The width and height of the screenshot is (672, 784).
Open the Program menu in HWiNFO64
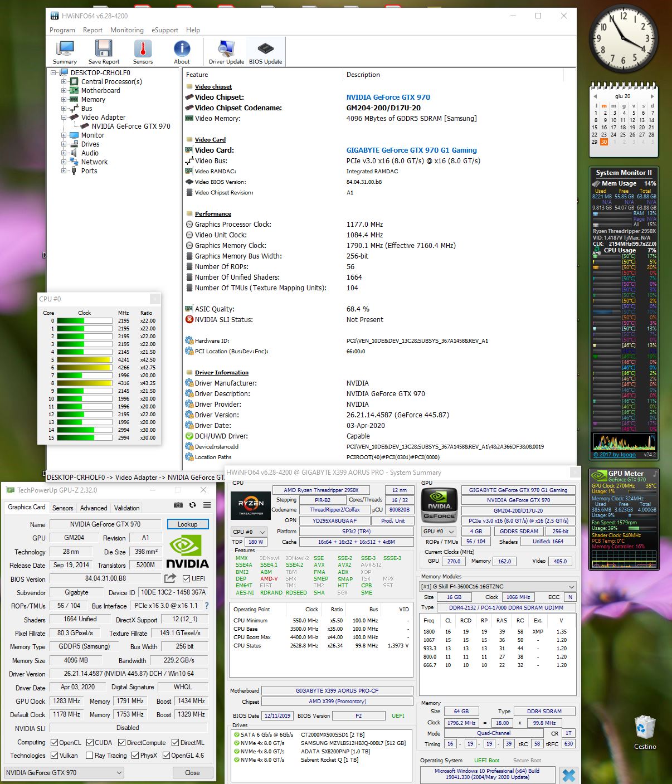click(62, 30)
